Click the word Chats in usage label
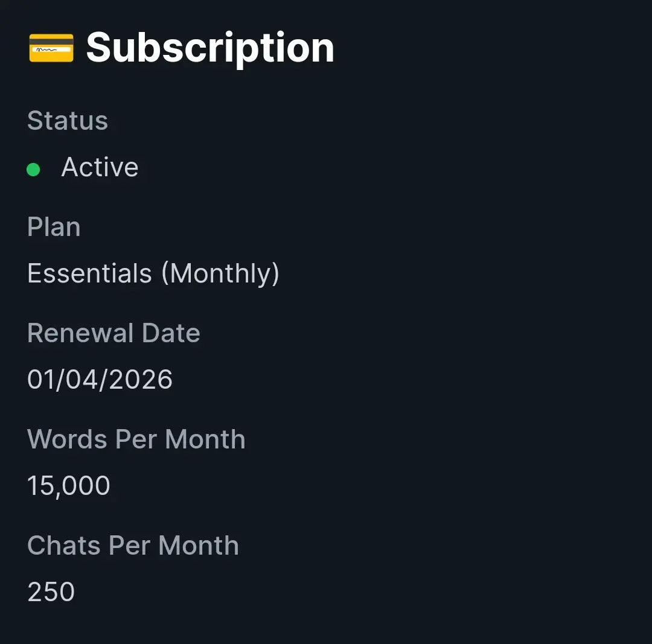Viewport: 652px width, 644px height. point(64,546)
